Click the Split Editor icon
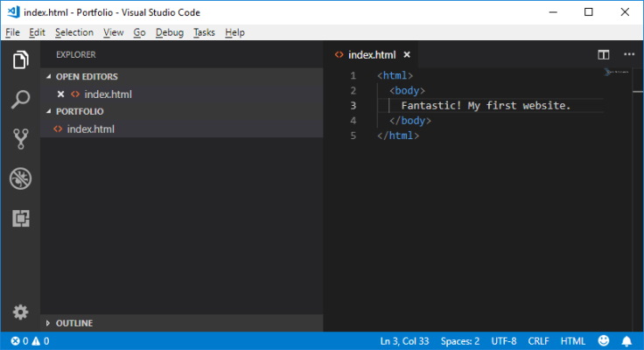This screenshot has height=350, width=644. coord(604,54)
